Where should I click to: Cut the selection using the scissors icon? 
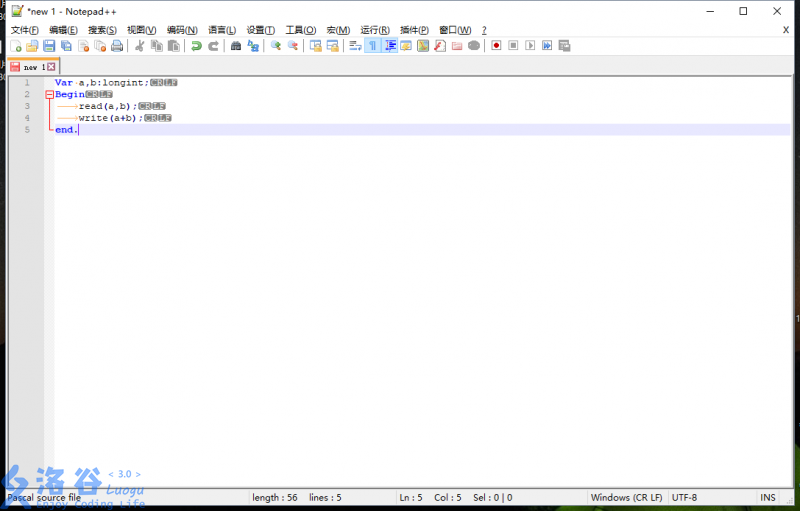click(139, 46)
